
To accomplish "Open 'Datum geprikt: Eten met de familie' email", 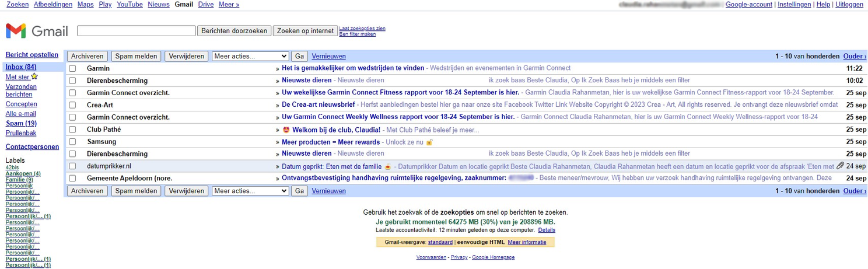I will click(332, 166).
